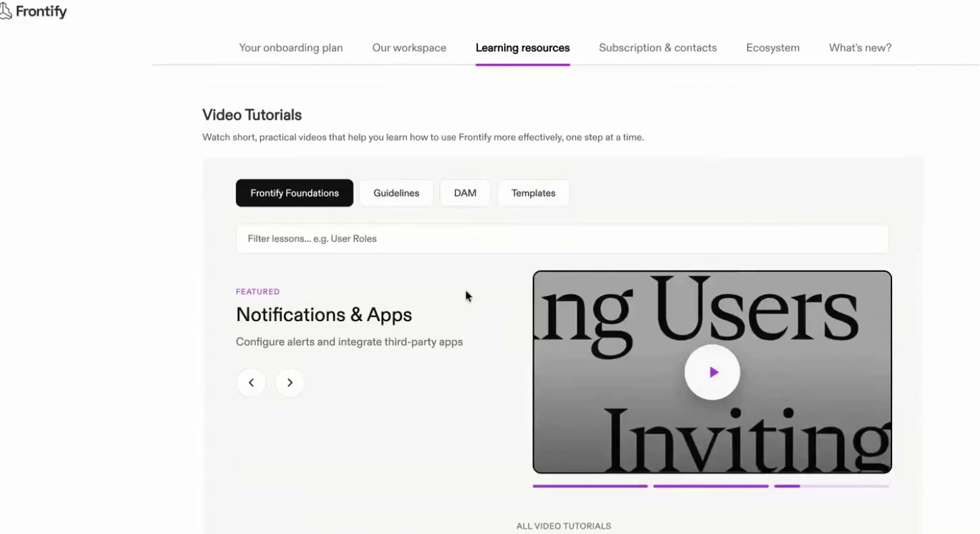Click the 'Watch short, practical videos' description
This screenshot has width=980, height=534.
coord(423,137)
